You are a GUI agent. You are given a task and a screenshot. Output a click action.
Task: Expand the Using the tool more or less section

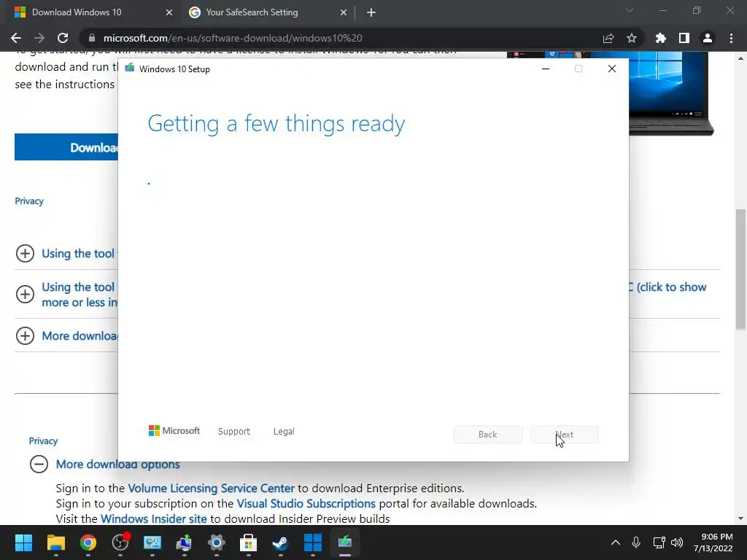[26, 295]
